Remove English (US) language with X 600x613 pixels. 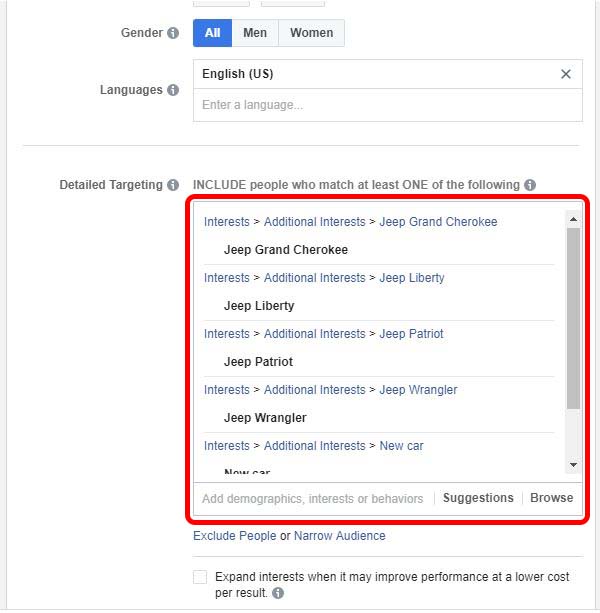[566, 74]
